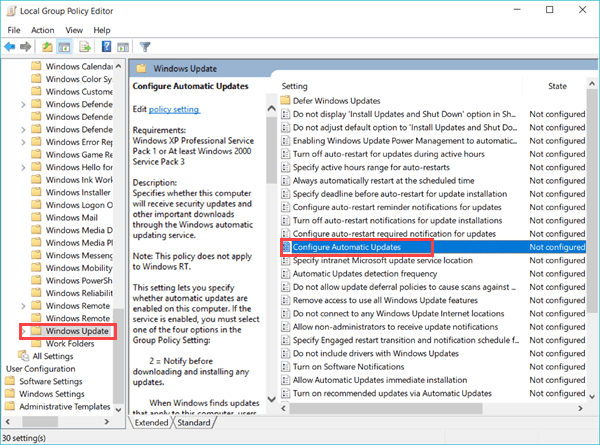Click tree pane horizontal scroll left arrow
The width and height of the screenshot is (600, 445).
[8, 421]
